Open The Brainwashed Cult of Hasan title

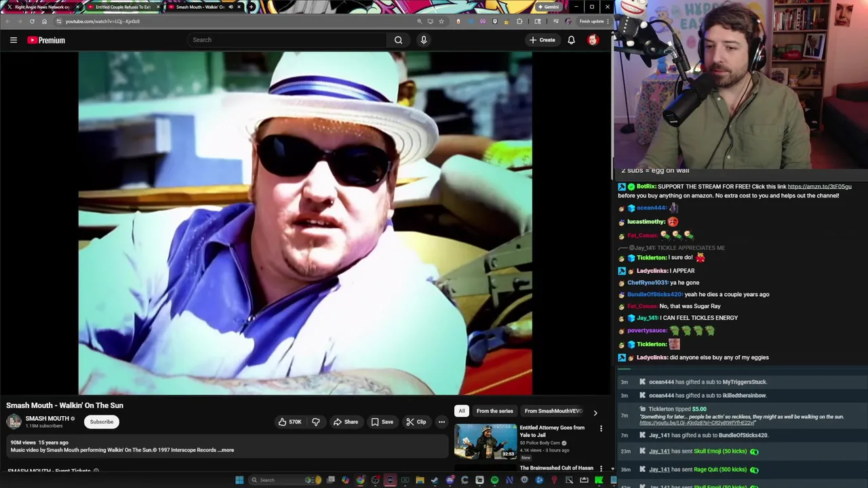point(556,468)
